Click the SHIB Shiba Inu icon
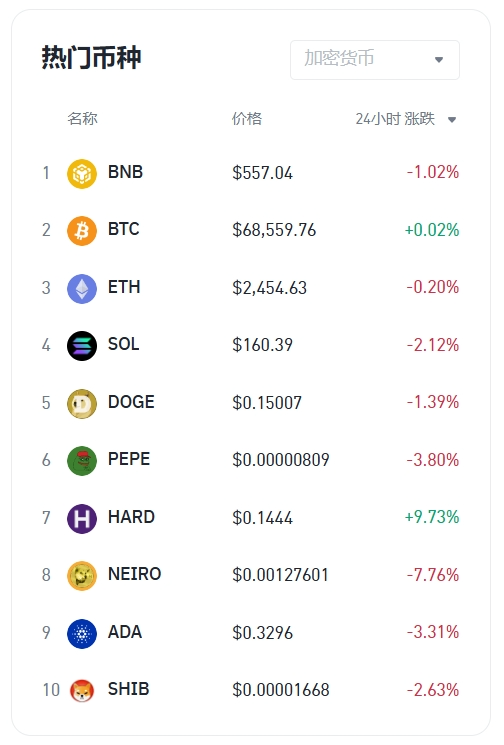 point(82,691)
